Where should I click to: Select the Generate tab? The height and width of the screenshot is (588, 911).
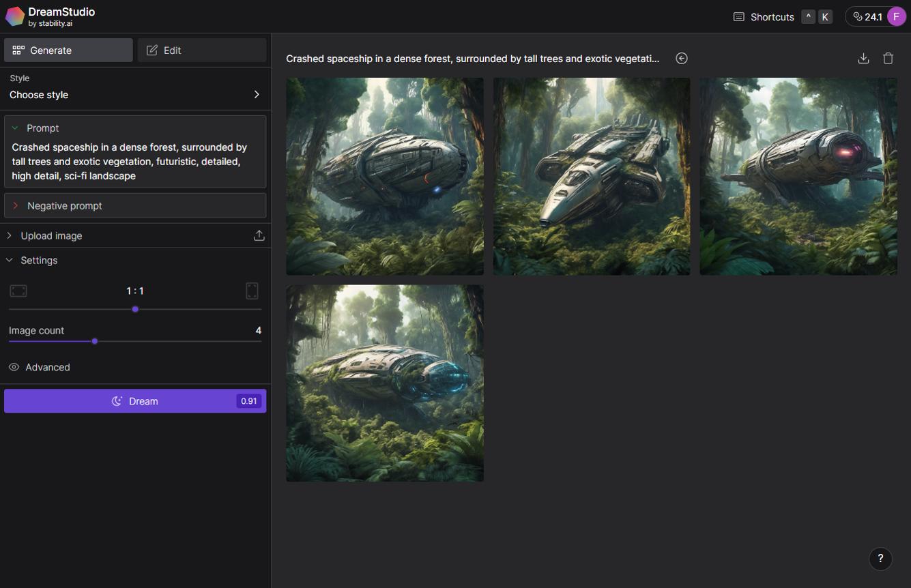point(68,50)
